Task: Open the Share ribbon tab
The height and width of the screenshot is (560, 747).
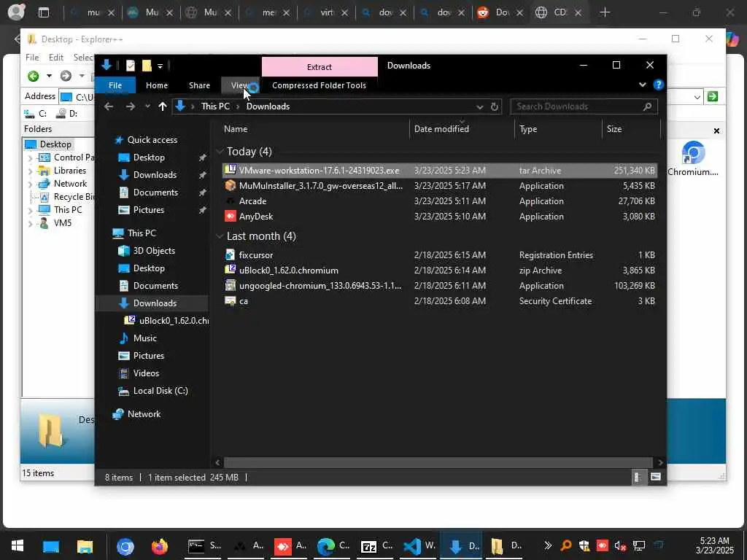Action: coord(199,85)
